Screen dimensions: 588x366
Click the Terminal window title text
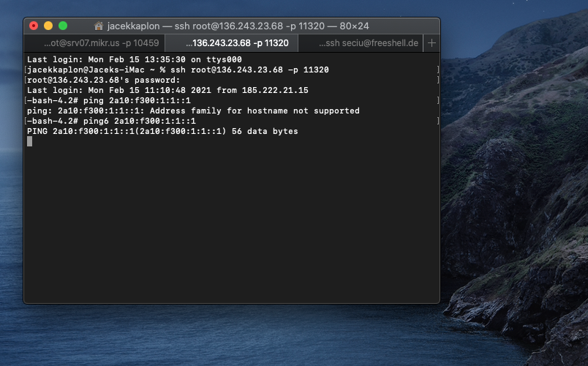click(x=238, y=26)
